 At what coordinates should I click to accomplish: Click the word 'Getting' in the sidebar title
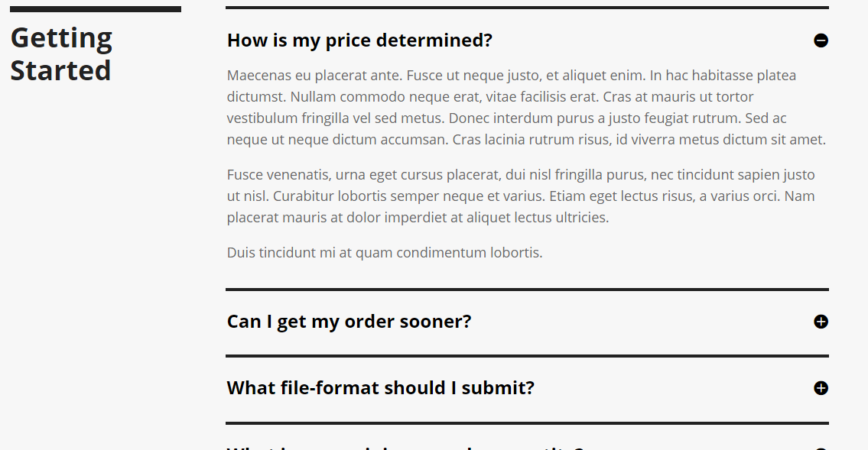(x=61, y=39)
